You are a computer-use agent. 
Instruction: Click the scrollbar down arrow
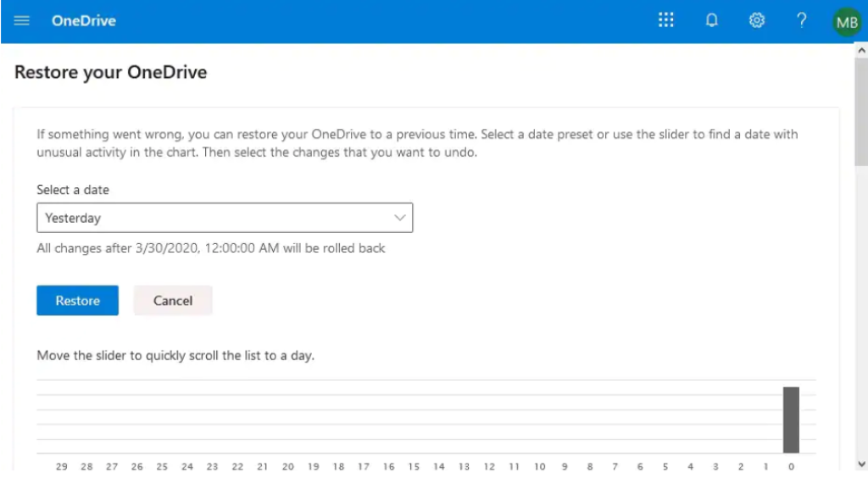861,464
